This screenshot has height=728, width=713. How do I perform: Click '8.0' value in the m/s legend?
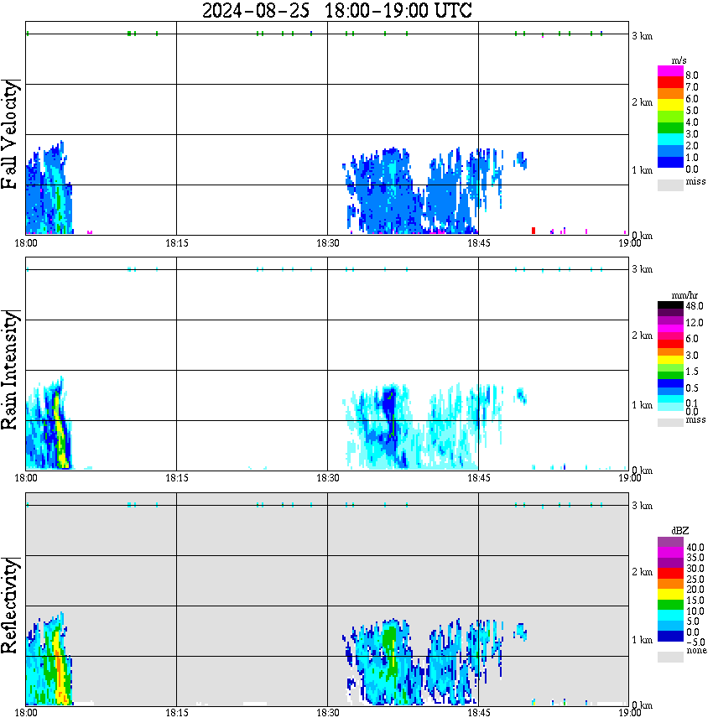click(692, 75)
